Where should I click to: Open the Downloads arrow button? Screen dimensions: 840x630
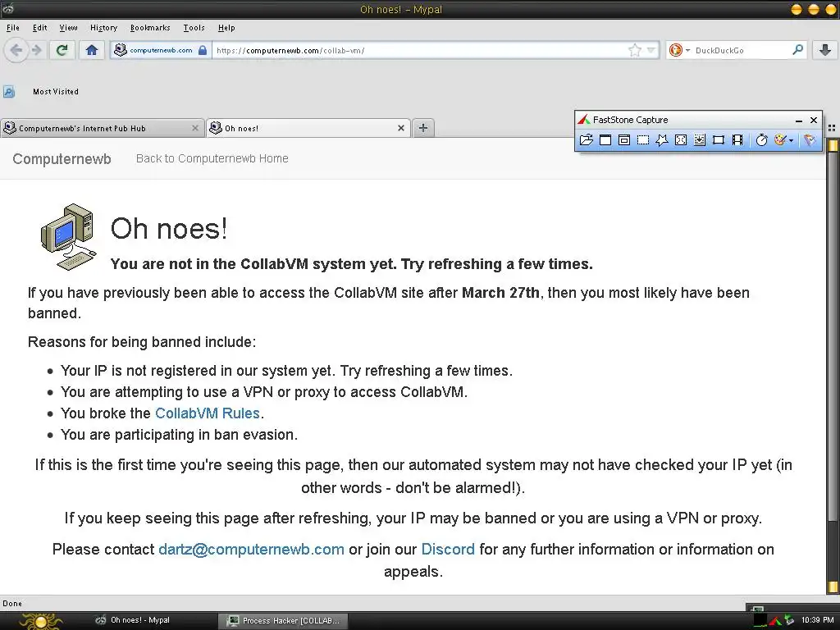click(825, 50)
